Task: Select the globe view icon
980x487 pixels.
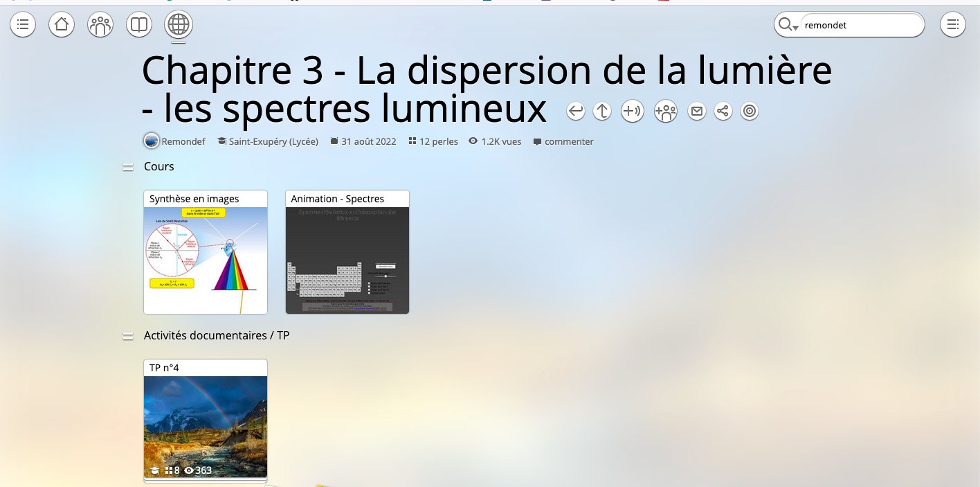Action: pyautogui.click(x=178, y=24)
